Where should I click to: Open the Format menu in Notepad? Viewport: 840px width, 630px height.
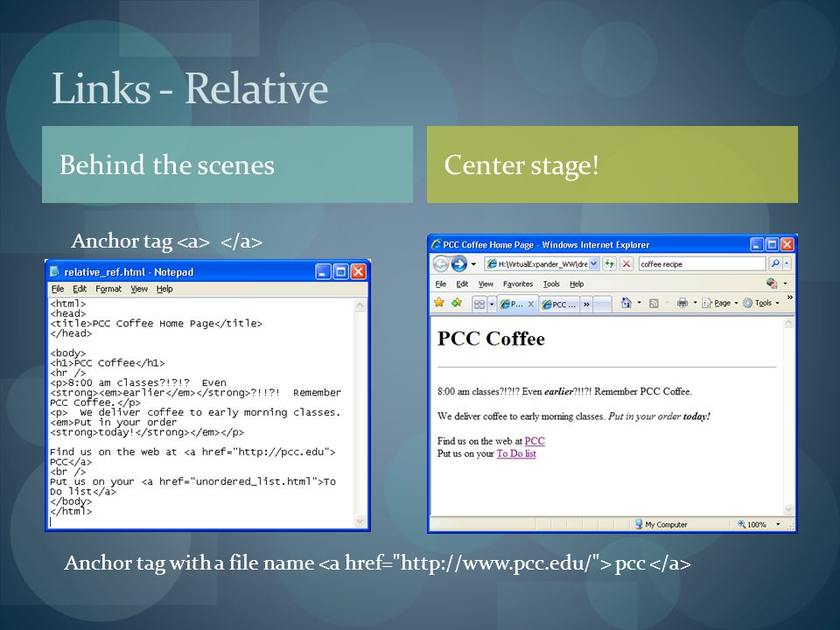(x=108, y=289)
